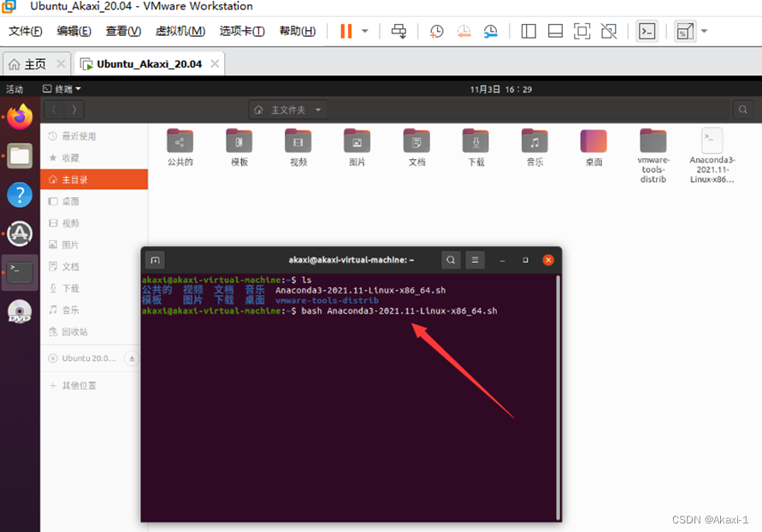Switch to Unity mode

pos(608,32)
